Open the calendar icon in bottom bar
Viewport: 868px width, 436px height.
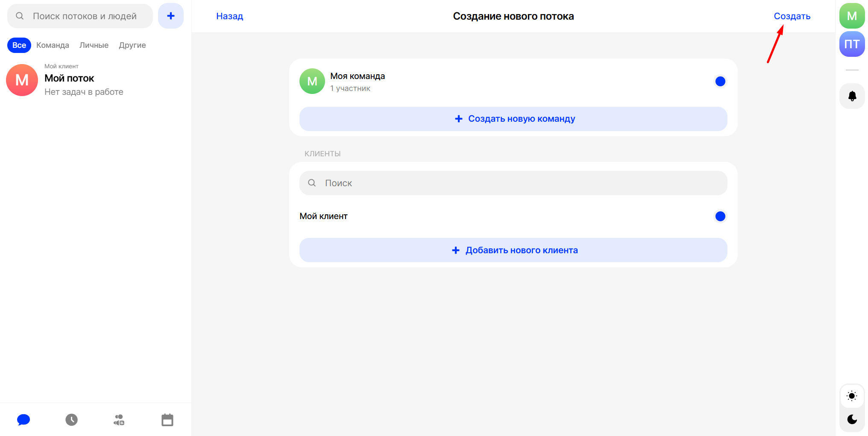(x=167, y=420)
